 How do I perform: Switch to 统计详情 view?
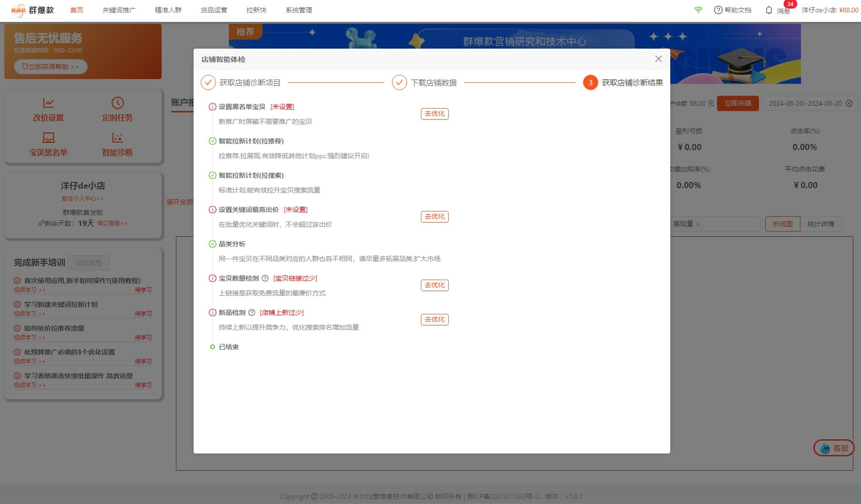[x=821, y=224]
